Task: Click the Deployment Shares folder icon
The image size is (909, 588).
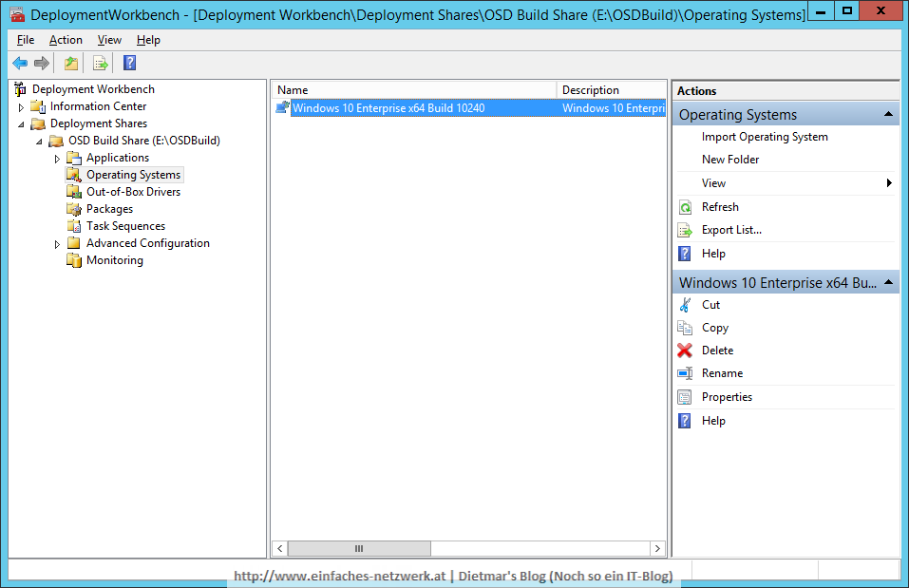Action: click(38, 123)
